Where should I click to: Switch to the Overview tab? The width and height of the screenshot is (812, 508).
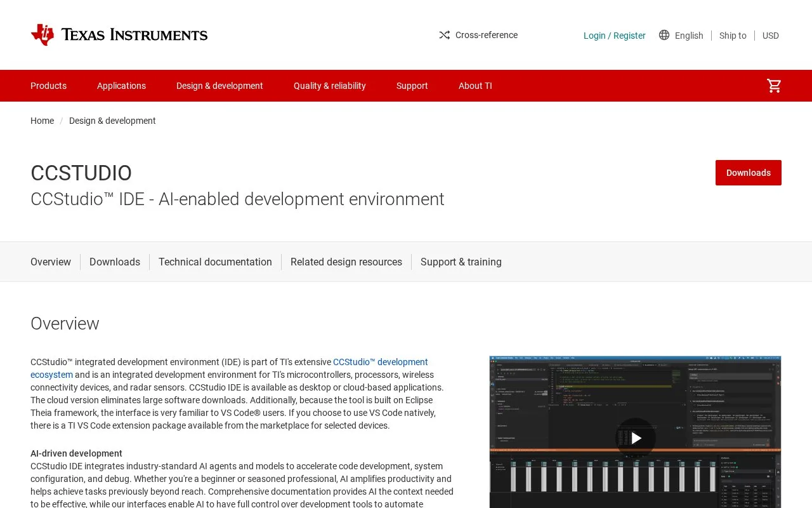point(51,262)
